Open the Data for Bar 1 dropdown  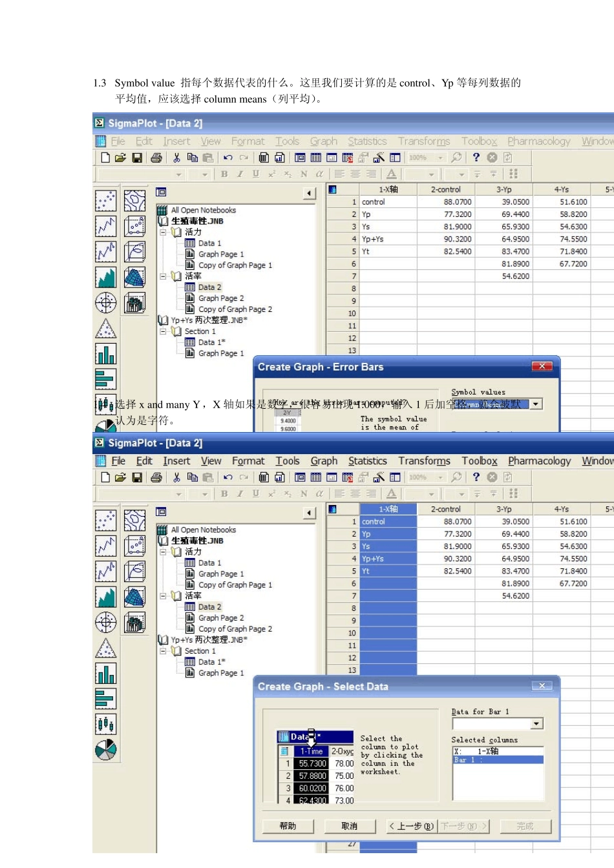(x=536, y=724)
